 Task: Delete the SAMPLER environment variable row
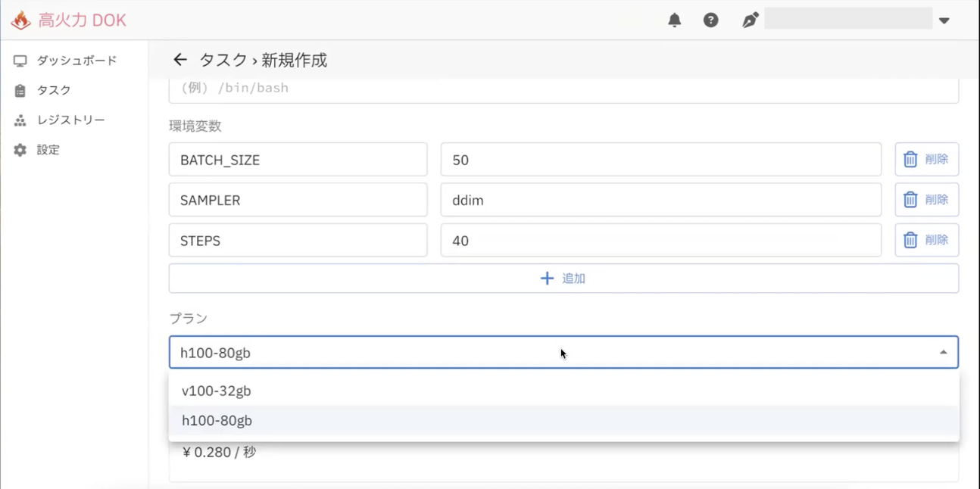(926, 200)
